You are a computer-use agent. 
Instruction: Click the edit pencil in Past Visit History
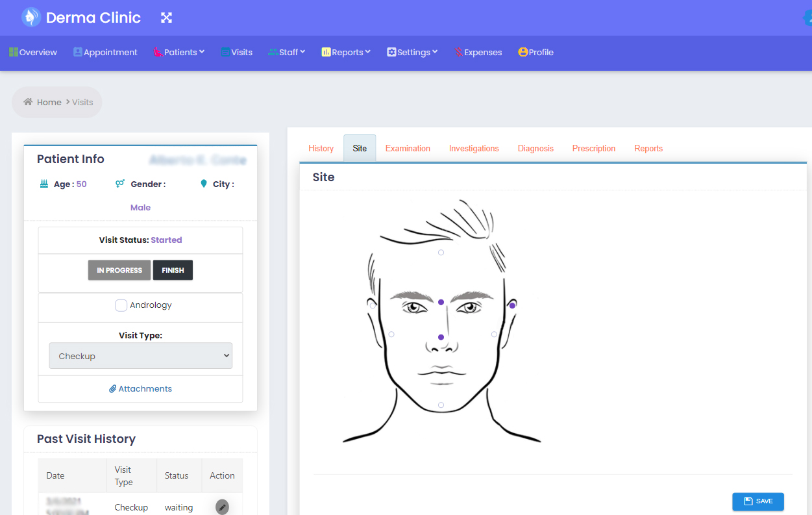coord(222,507)
